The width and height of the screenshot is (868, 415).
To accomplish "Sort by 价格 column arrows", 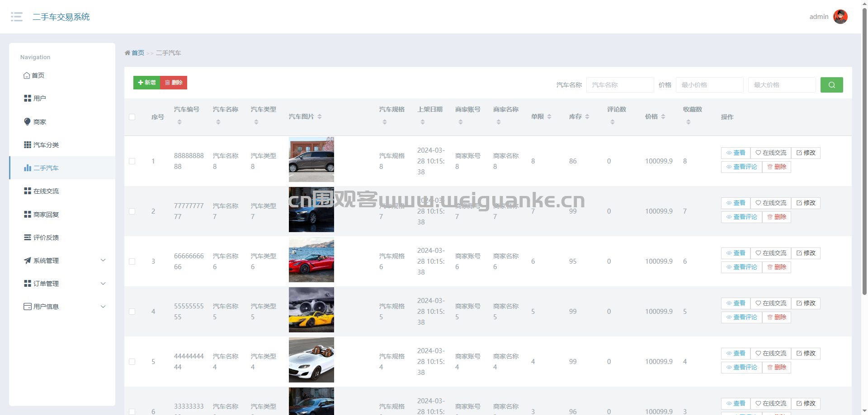I will click(x=663, y=117).
